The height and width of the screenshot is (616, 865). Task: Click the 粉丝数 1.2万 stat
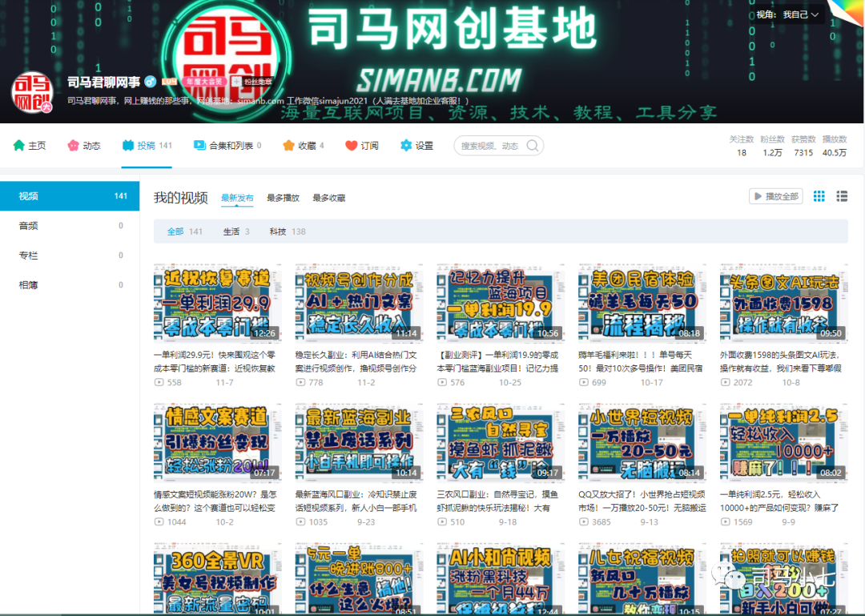[x=772, y=147]
